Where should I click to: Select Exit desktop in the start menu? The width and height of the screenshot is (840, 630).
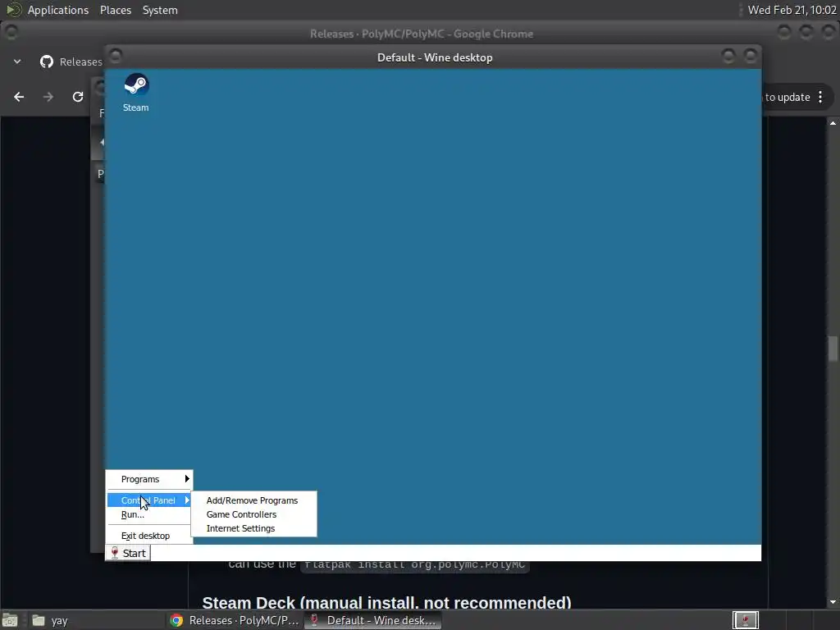pos(149,536)
